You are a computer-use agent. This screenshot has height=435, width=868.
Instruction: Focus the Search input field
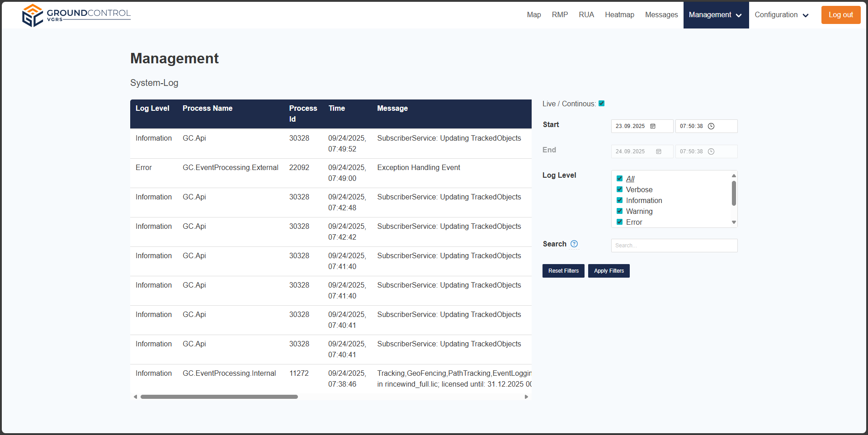pos(674,246)
